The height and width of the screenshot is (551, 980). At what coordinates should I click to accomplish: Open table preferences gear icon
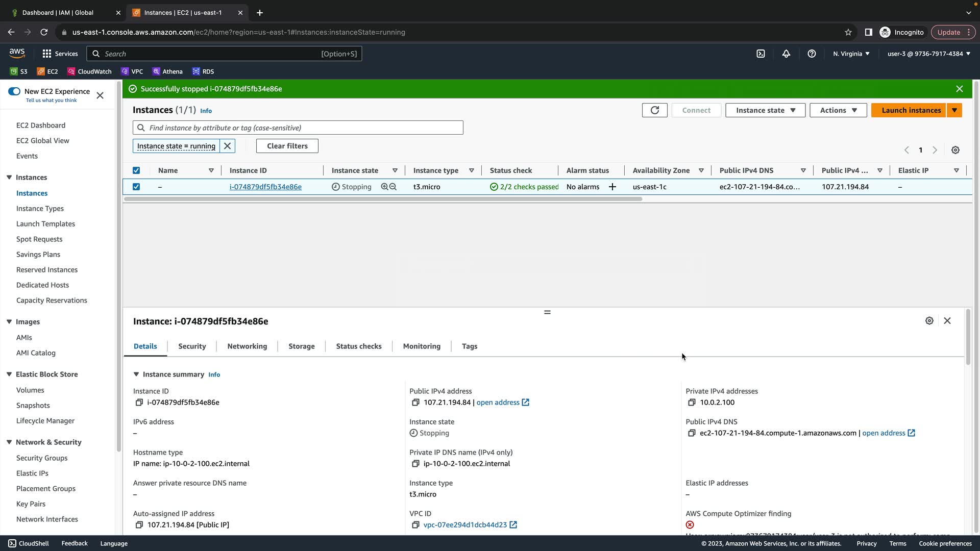click(955, 150)
